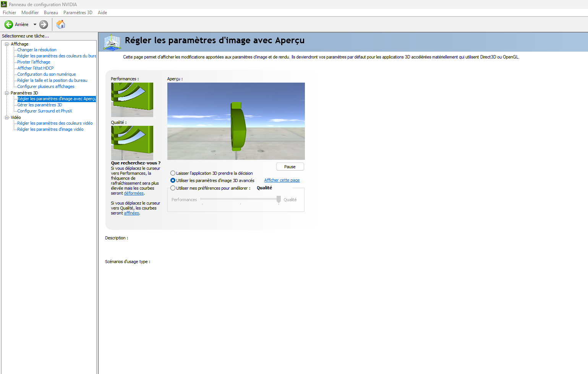The height and width of the screenshot is (374, 588).
Task: Open the Modifier menu
Action: click(30, 13)
